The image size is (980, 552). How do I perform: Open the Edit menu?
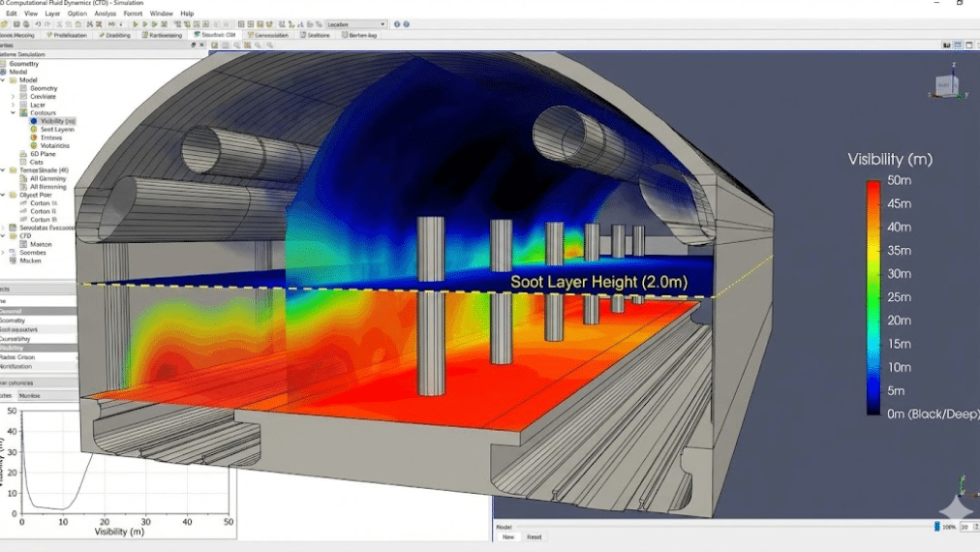coord(12,14)
